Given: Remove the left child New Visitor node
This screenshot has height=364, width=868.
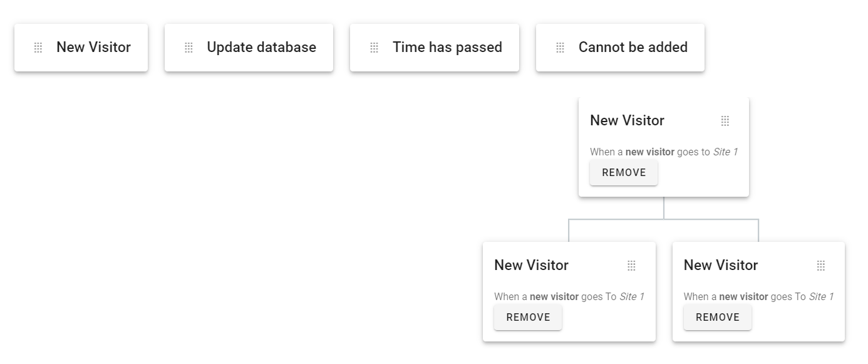Looking at the screenshot, I should [528, 317].
